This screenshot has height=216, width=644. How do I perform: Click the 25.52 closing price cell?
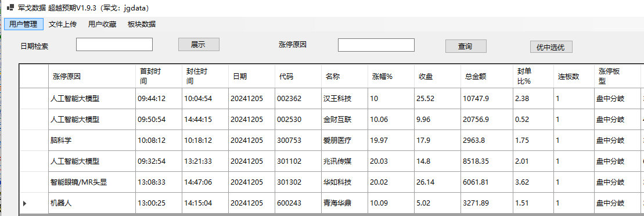click(437, 99)
